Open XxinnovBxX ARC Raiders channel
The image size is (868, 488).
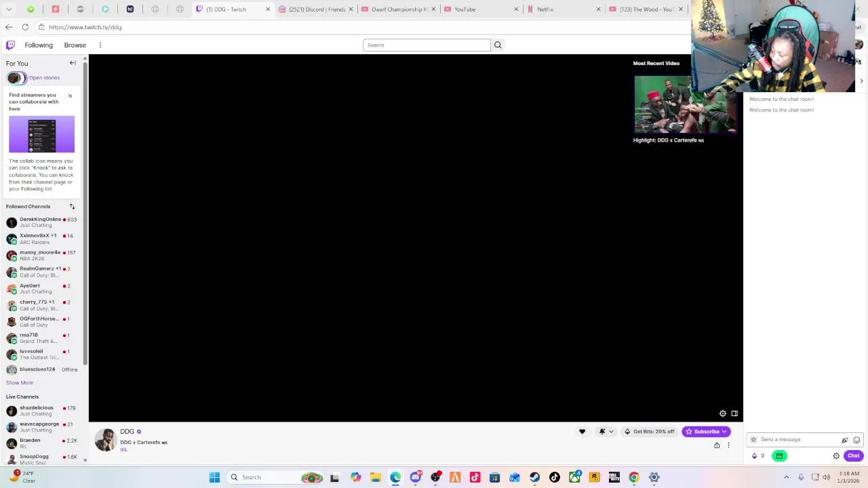41,239
